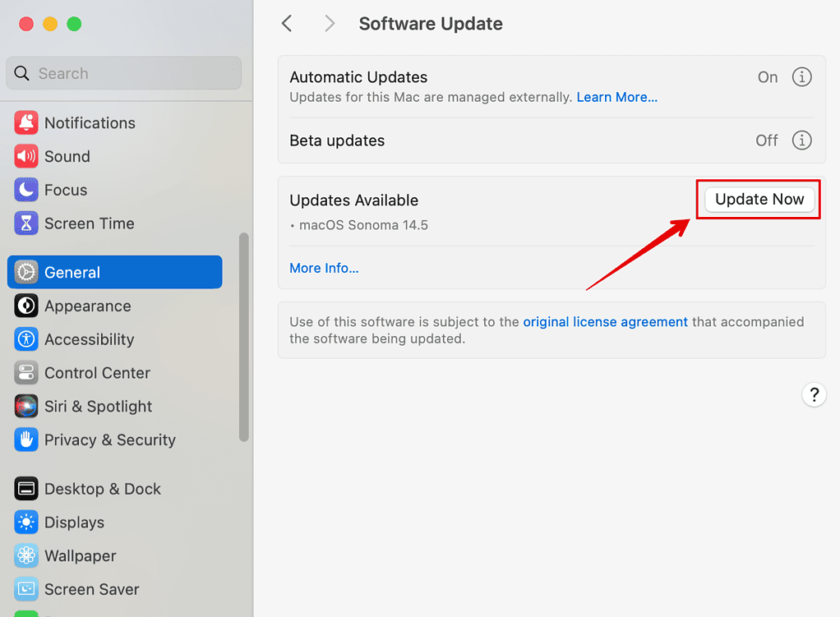Show info for Beta updates
The image size is (840, 617).
[x=801, y=140]
